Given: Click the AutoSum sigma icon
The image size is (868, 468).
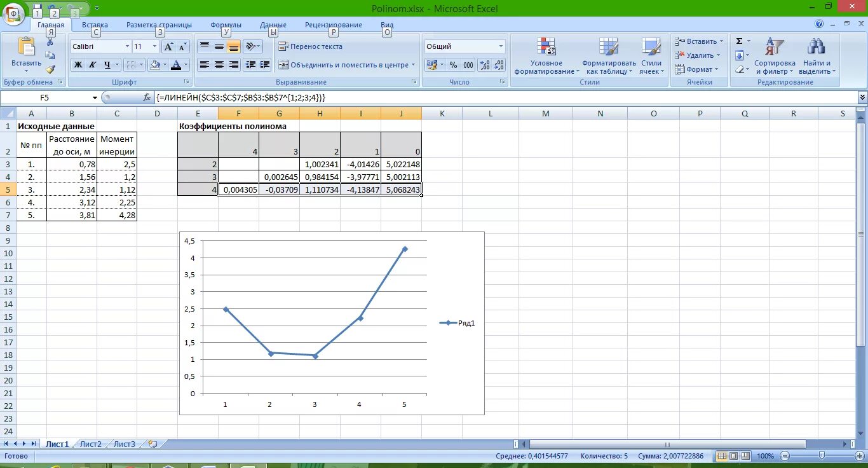Looking at the screenshot, I should pos(739,41).
